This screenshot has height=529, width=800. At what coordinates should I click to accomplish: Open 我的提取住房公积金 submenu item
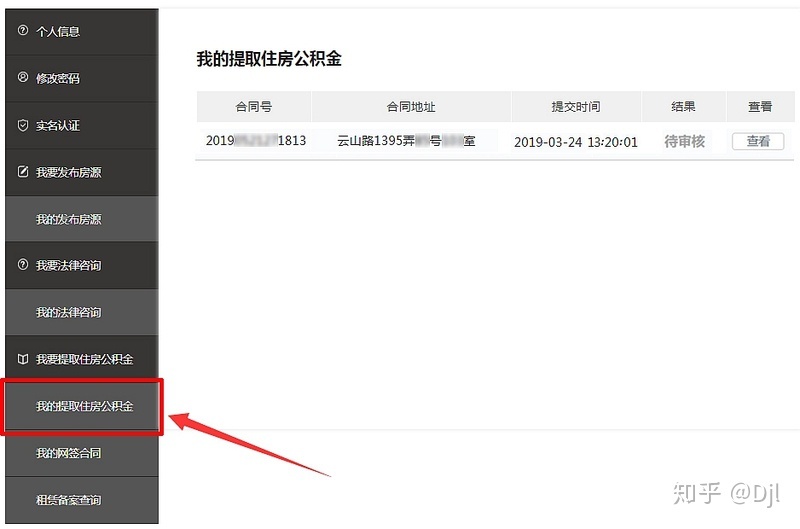click(82, 406)
